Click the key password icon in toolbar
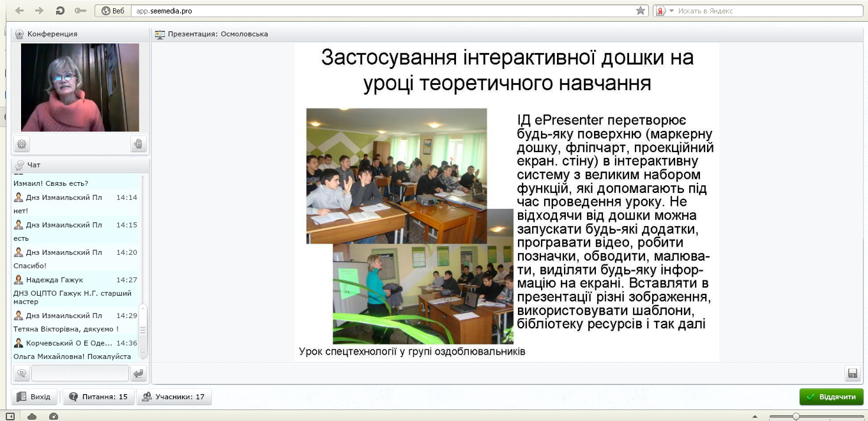 point(80,11)
